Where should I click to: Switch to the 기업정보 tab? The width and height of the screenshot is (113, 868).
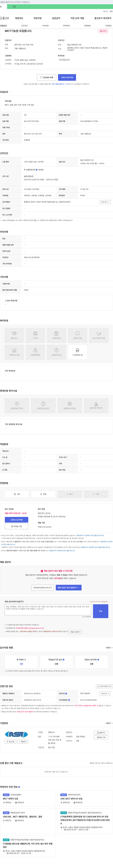pos(108,26)
